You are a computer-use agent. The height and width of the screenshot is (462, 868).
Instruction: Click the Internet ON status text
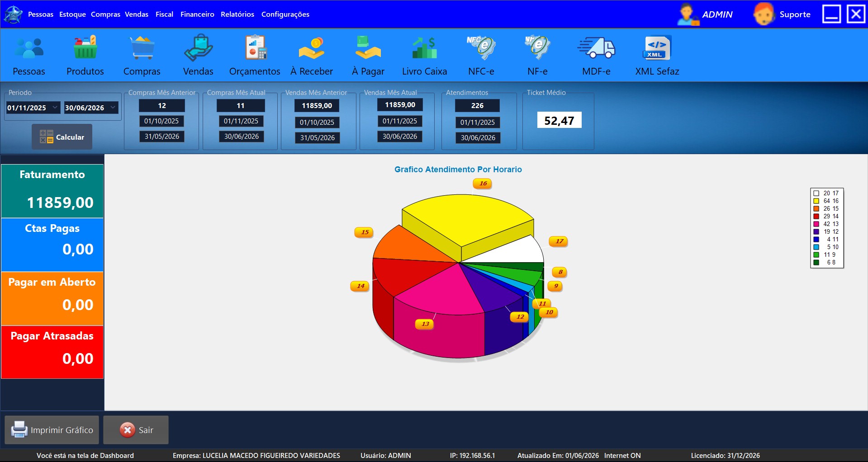pyautogui.click(x=622, y=455)
